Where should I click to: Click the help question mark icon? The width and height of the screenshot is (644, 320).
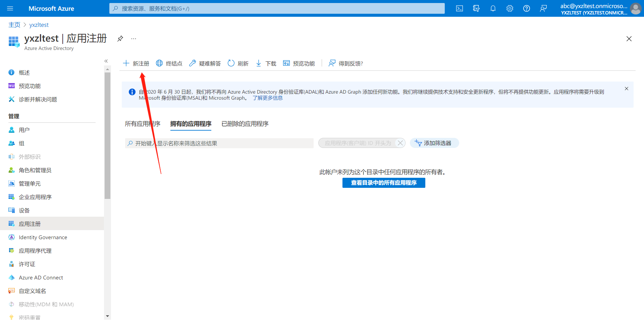coord(526,8)
